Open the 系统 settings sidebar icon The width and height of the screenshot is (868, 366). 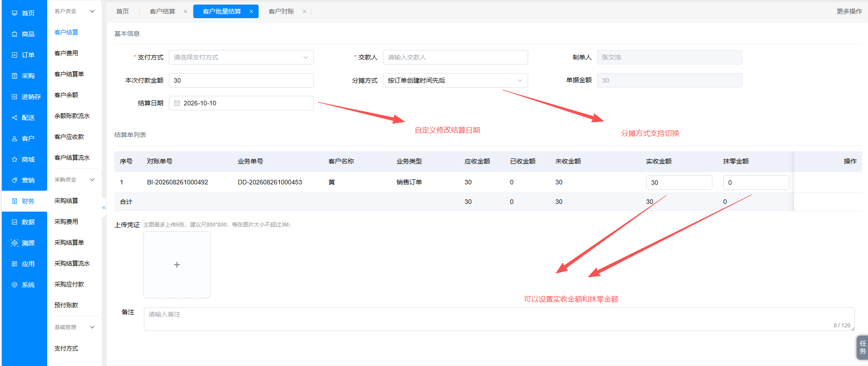click(15, 285)
